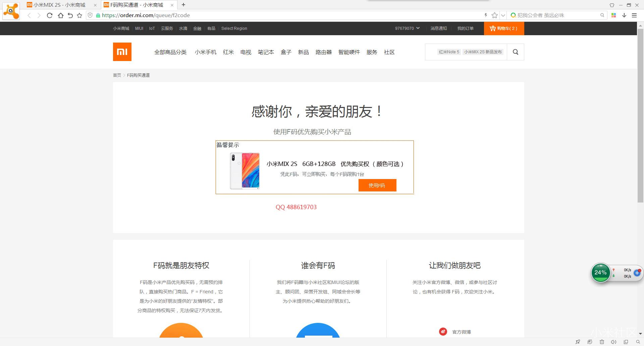Screen dimensions: 644x346
Task: Click the lightning turbo mode icon in address bar
Action: [x=486, y=15]
